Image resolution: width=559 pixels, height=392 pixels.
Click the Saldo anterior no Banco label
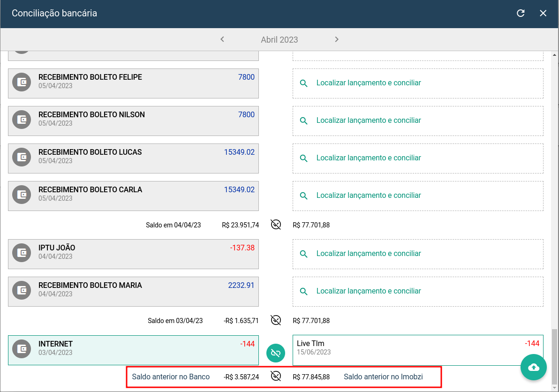point(171,377)
